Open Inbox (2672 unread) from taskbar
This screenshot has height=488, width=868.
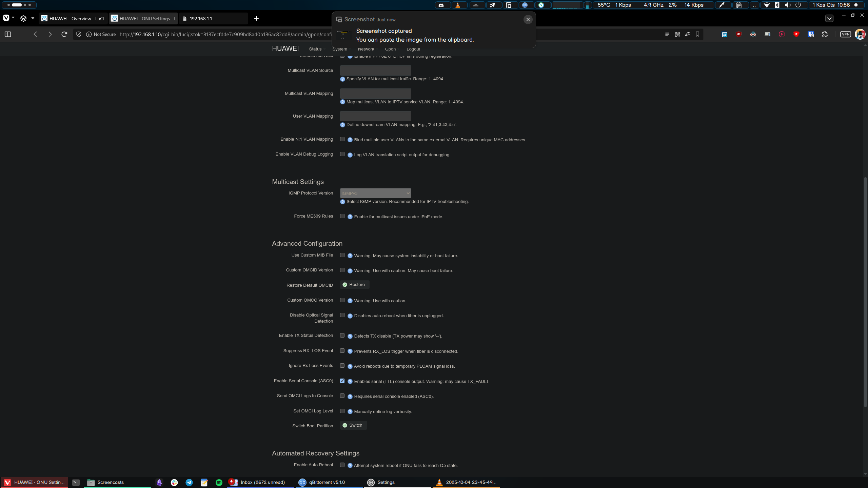(x=260, y=482)
